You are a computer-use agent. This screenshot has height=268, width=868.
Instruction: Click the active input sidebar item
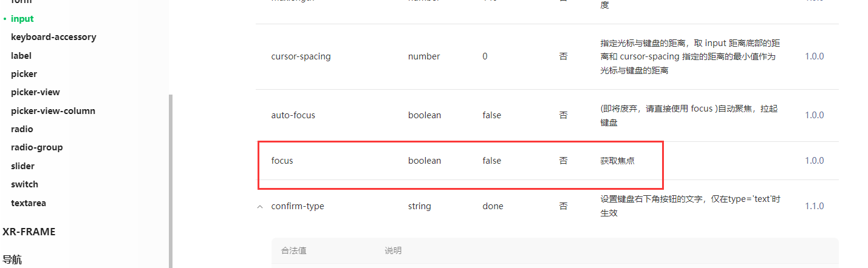[x=22, y=19]
